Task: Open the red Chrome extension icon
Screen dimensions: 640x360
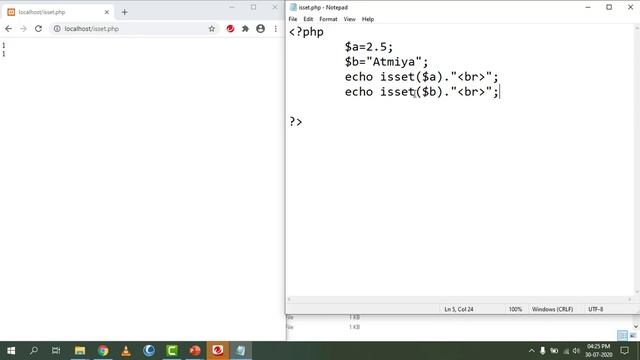Action: (x=230, y=29)
